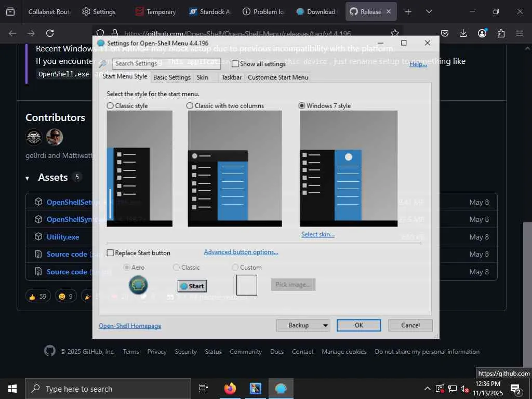Open the Utility.exe asset link
Screen dimensions: 532x399
pos(63,237)
